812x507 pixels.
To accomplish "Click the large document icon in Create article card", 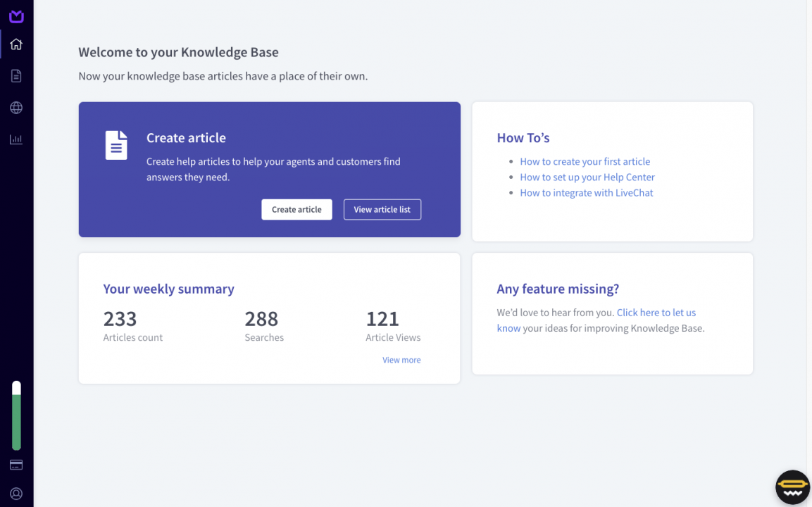I will (116, 145).
